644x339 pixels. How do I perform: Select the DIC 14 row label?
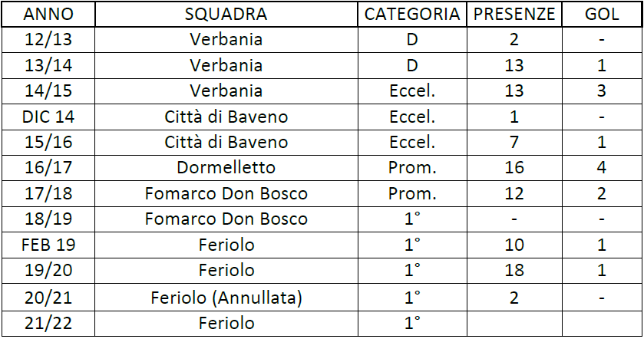click(48, 117)
